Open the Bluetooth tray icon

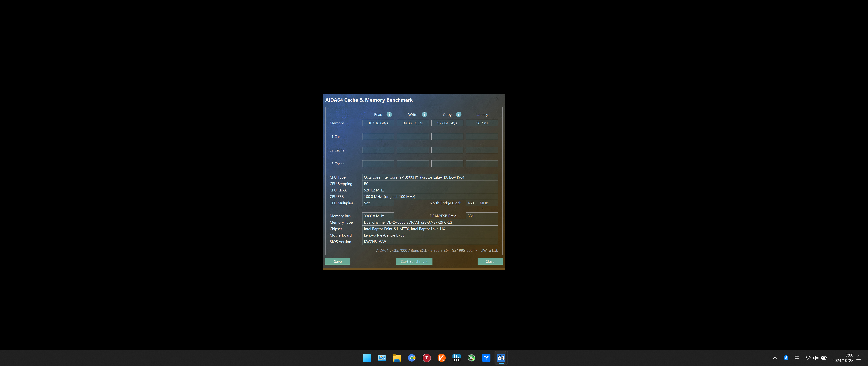[786, 358]
